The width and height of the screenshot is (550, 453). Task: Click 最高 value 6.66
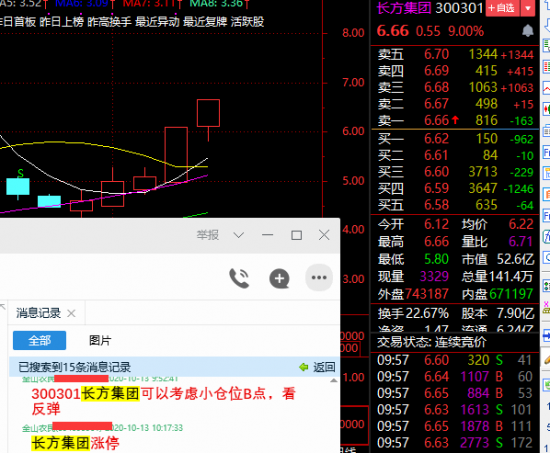436,241
